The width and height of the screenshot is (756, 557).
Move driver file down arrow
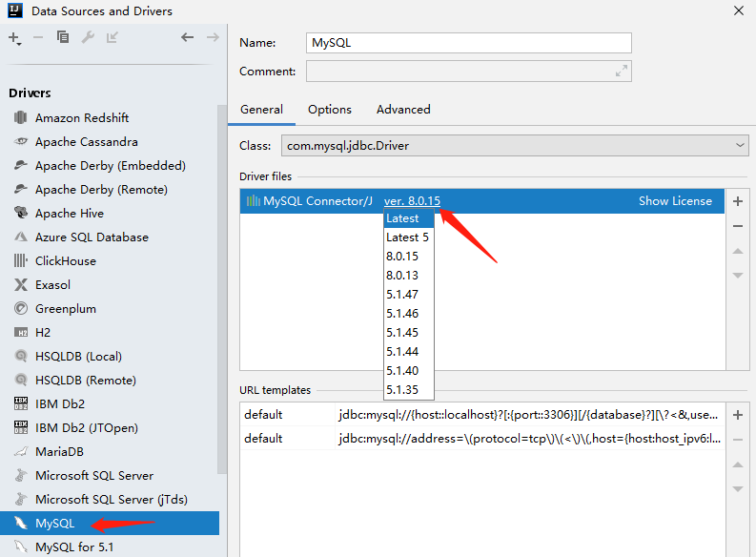pyautogui.click(x=738, y=276)
